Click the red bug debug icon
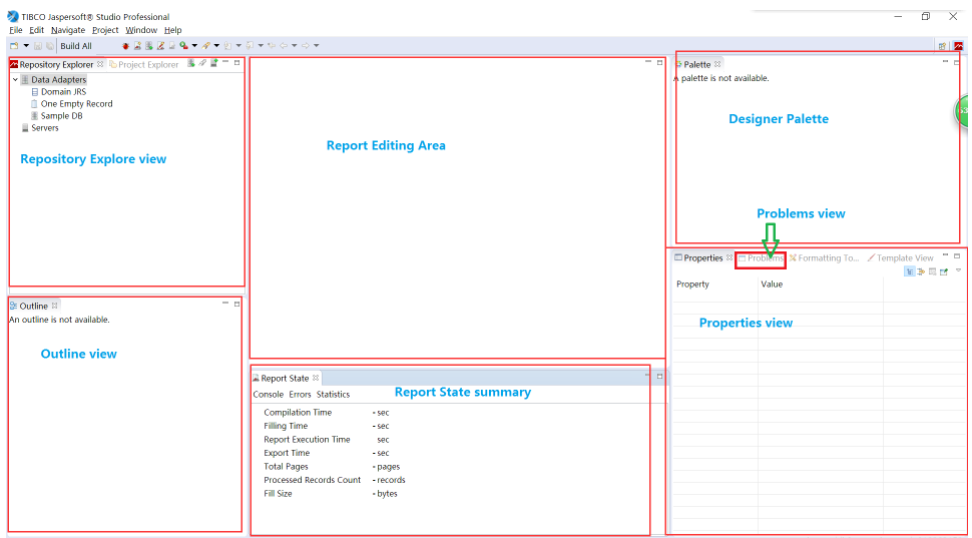The height and width of the screenshot is (538, 972). coord(126,46)
